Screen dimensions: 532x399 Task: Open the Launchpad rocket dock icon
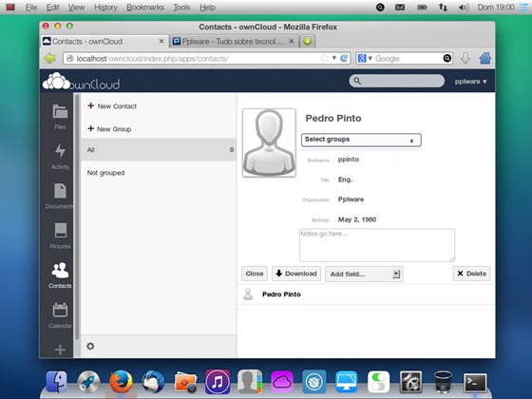(x=88, y=382)
